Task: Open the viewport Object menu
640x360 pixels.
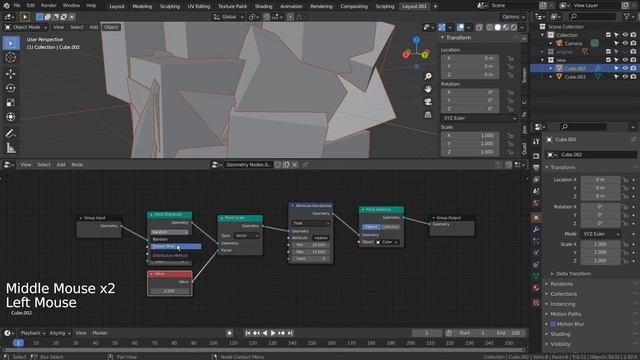Action: 111,27
